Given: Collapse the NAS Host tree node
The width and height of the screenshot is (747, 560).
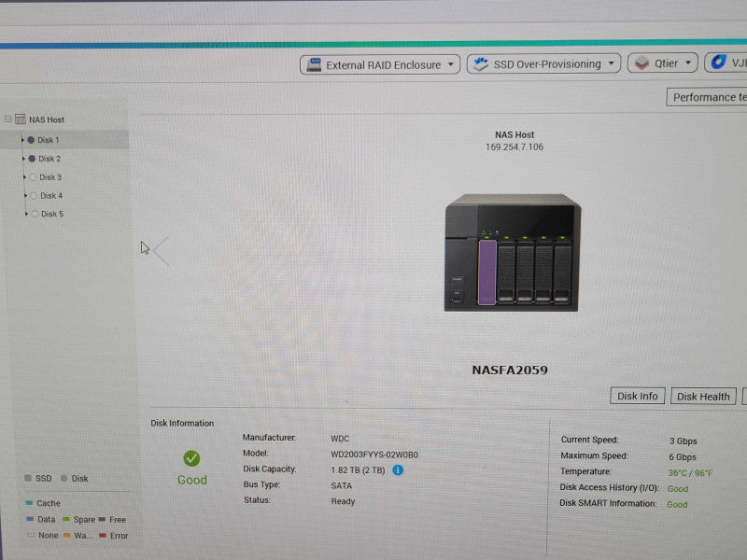Looking at the screenshot, I should [8, 119].
